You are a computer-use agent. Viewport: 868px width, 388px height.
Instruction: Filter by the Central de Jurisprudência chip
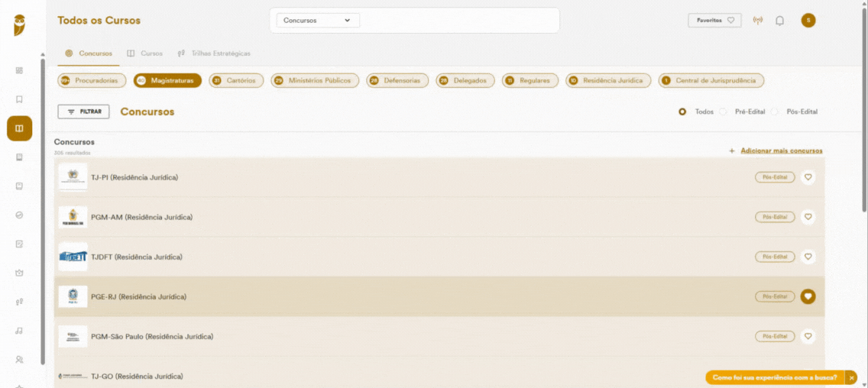tap(711, 81)
